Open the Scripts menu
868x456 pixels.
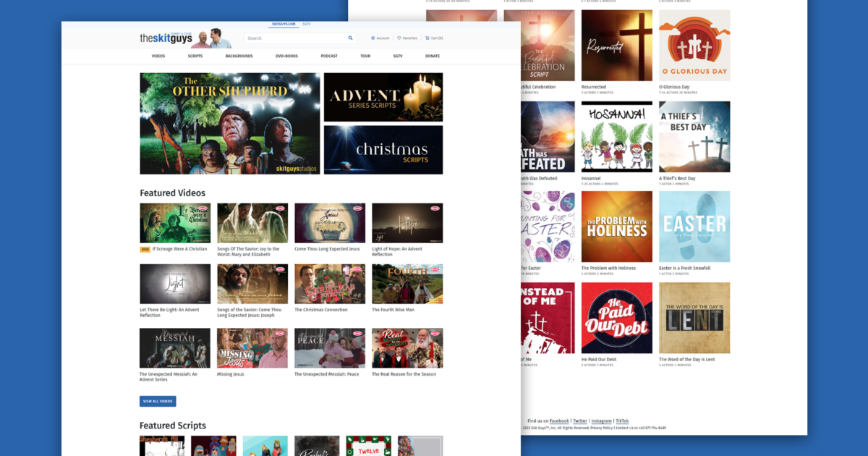pos(195,56)
